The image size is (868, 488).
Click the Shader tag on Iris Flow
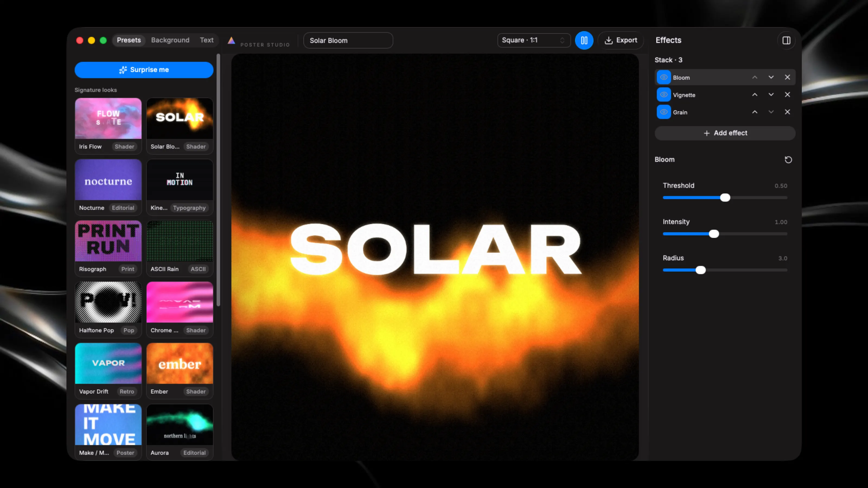click(x=124, y=146)
